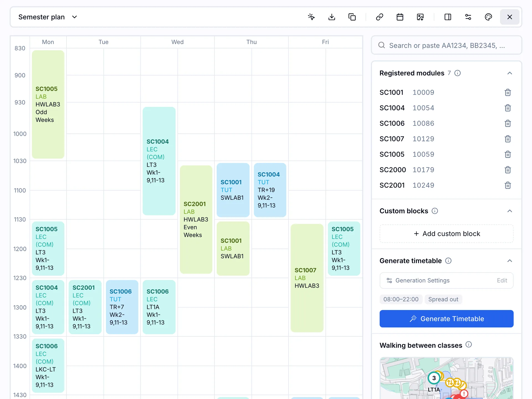Collapse the Registered modules section
The width and height of the screenshot is (532, 399).
tap(510, 73)
